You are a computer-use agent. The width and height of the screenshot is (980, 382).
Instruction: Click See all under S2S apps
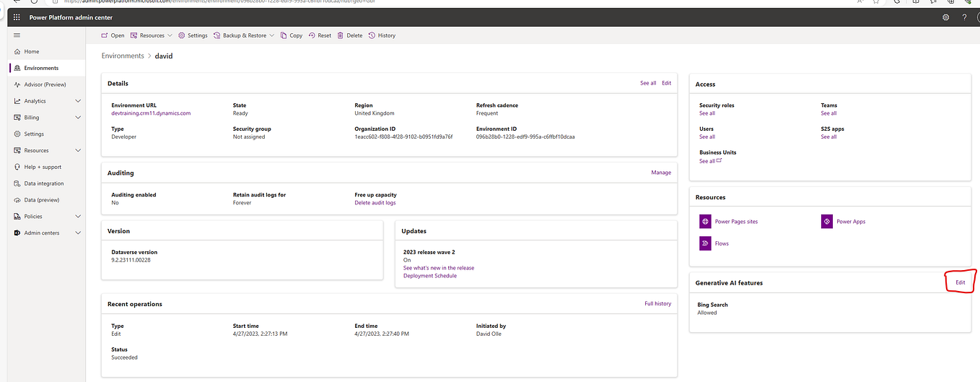pyautogui.click(x=828, y=136)
